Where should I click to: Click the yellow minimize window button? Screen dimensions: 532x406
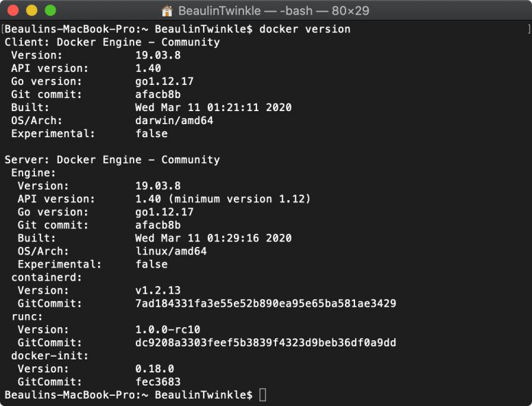pyautogui.click(x=32, y=10)
